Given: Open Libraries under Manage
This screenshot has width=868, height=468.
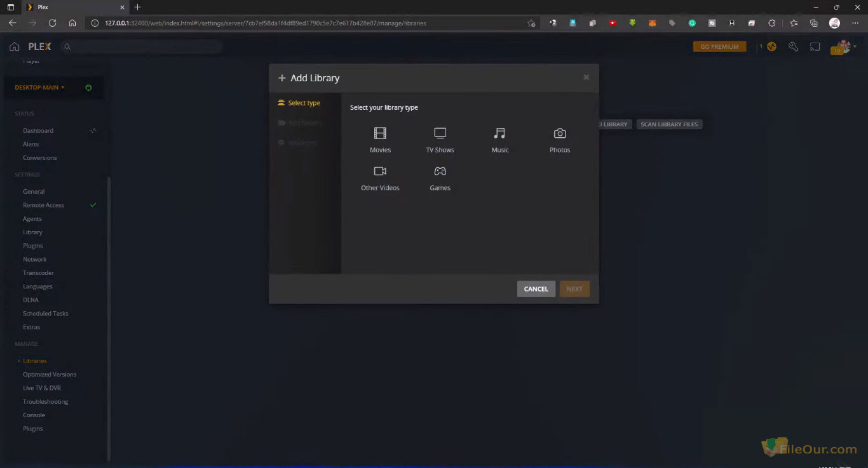Looking at the screenshot, I should pos(35,361).
